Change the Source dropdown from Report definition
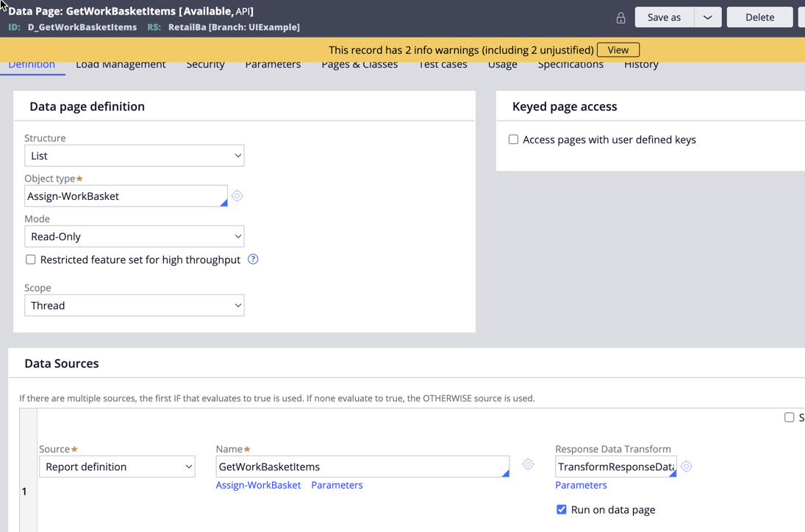 (117, 467)
